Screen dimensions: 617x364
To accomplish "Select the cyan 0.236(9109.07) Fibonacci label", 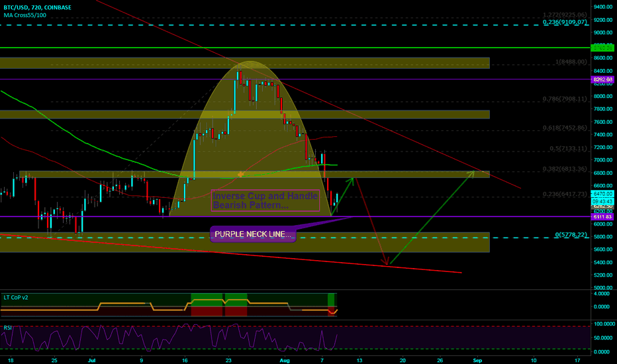I will (565, 22).
